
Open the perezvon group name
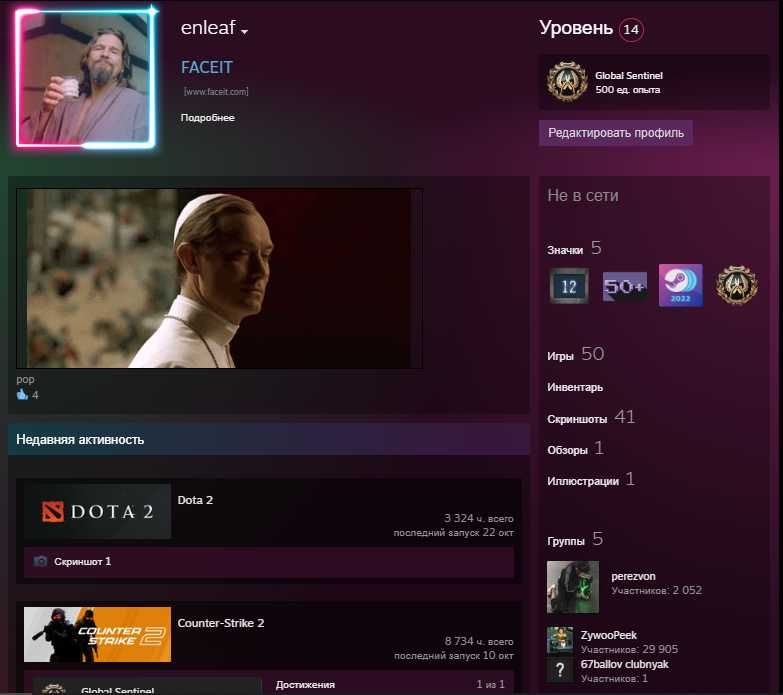point(633,576)
